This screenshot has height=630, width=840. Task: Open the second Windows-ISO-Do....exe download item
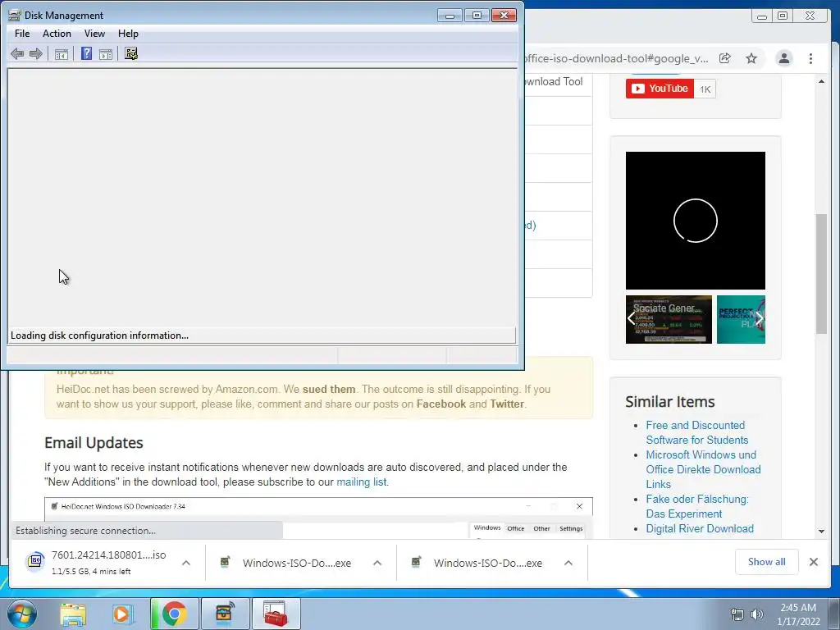pyautogui.click(x=488, y=563)
